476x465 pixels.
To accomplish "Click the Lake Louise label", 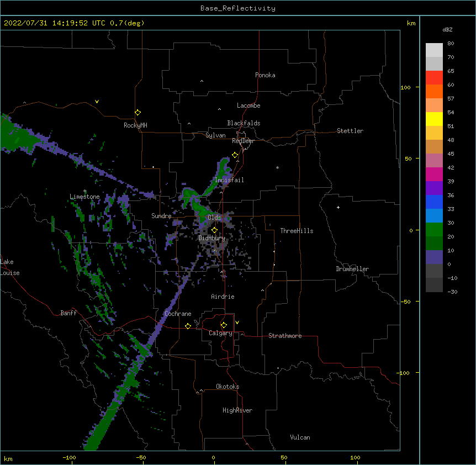I will coord(10,267).
